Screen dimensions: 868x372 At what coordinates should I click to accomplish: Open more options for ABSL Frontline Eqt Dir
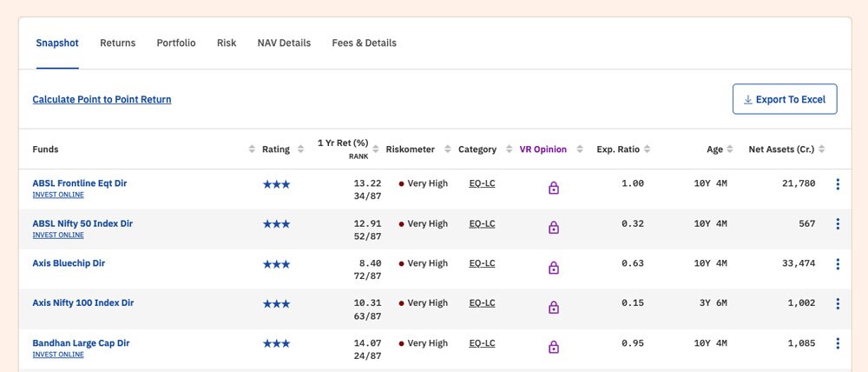(x=838, y=184)
